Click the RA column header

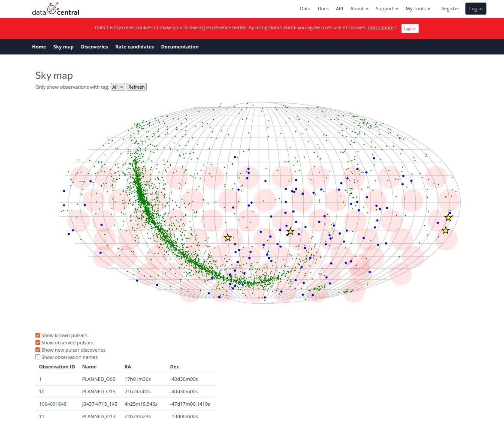(127, 367)
